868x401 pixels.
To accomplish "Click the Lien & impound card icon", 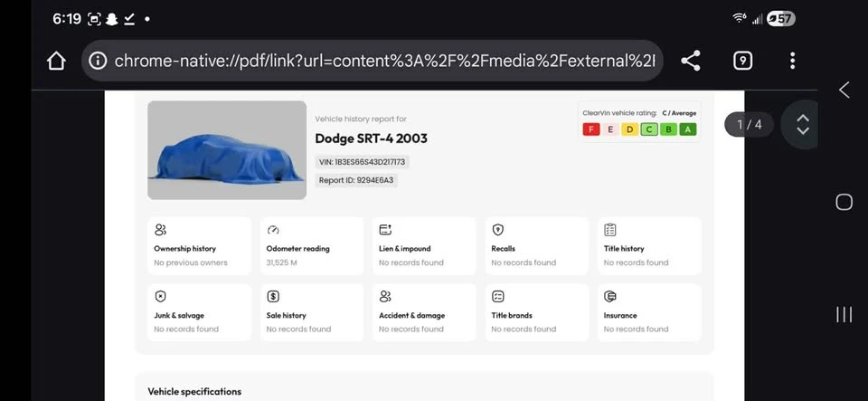I will (x=385, y=230).
